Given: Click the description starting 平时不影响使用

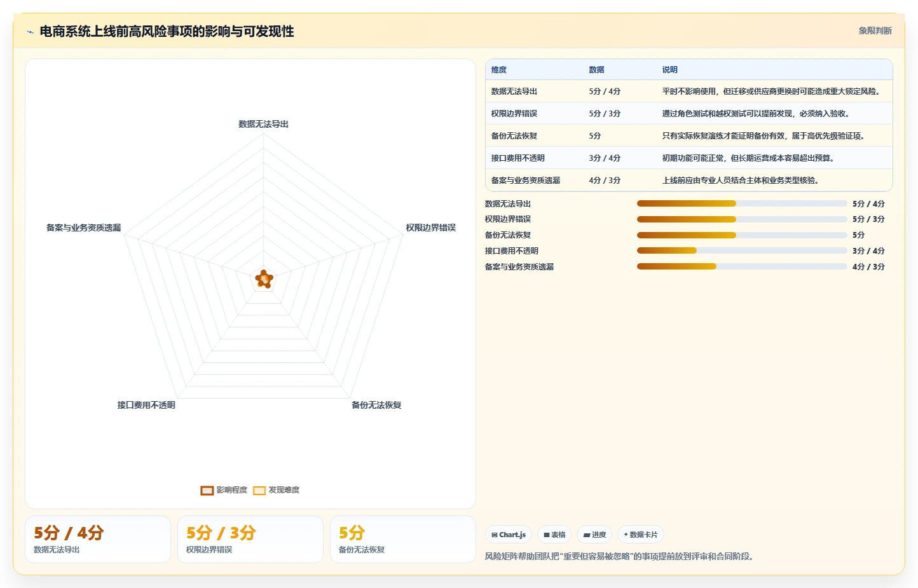Looking at the screenshot, I should (772, 92).
